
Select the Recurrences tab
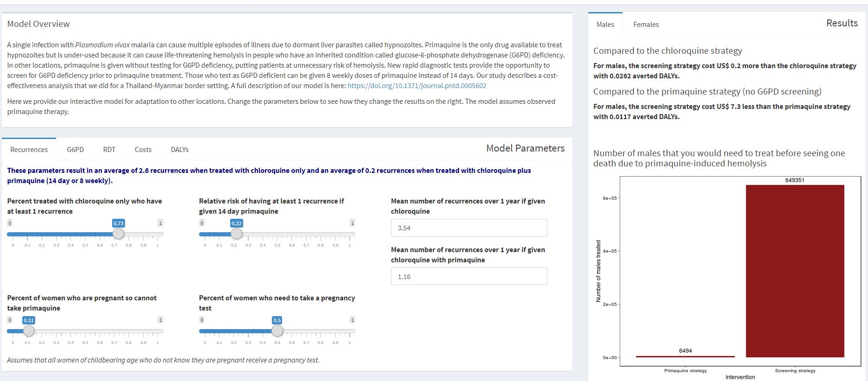pyautogui.click(x=29, y=149)
